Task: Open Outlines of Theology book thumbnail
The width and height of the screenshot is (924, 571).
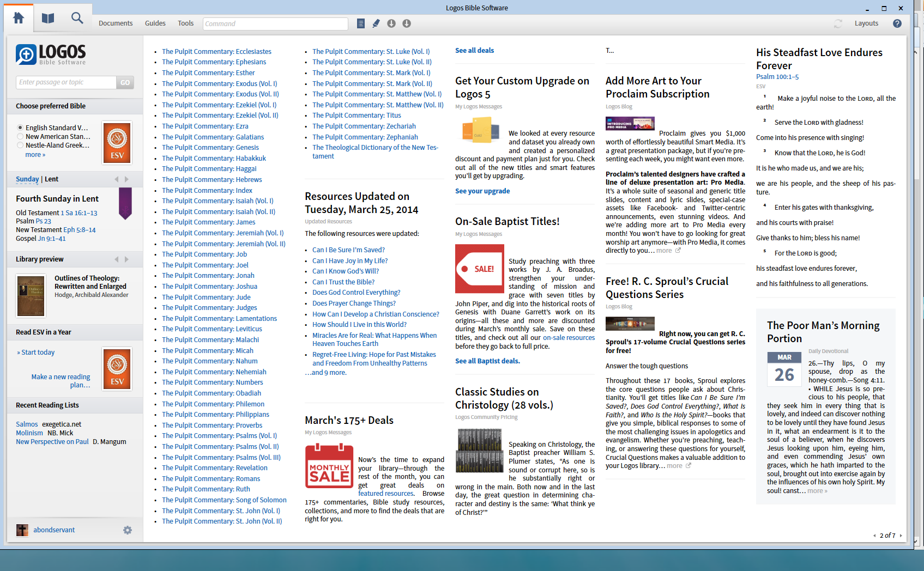Action: [31, 296]
